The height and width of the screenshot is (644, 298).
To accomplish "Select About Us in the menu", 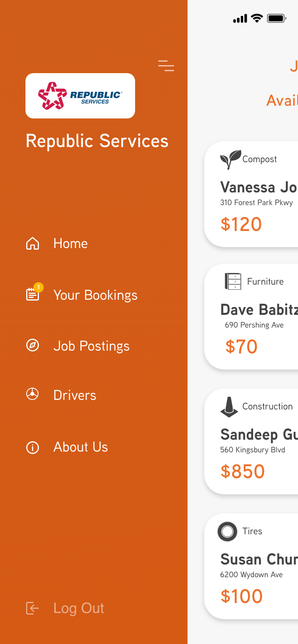I will pos(81,447).
